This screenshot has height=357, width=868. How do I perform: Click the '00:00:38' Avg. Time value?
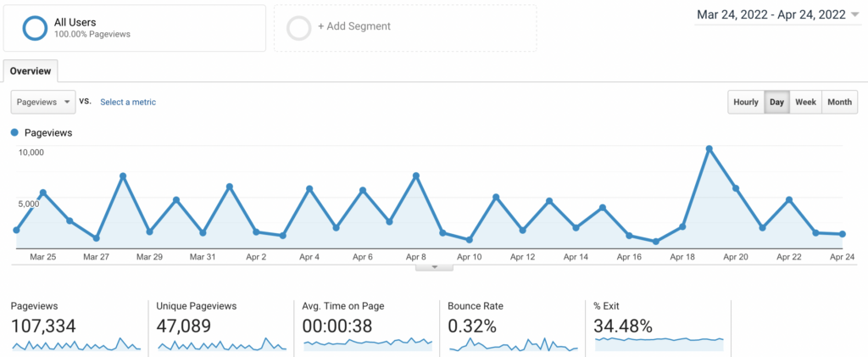[337, 326]
